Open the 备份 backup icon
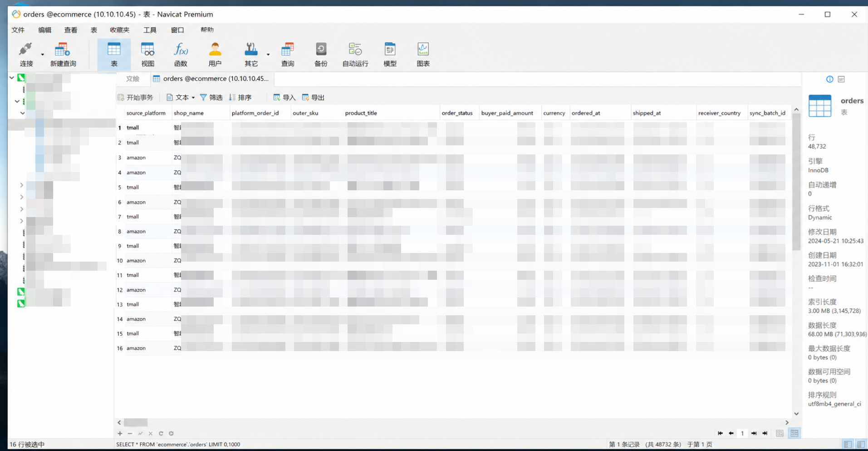Viewport: 868px width, 451px height. coord(321,55)
